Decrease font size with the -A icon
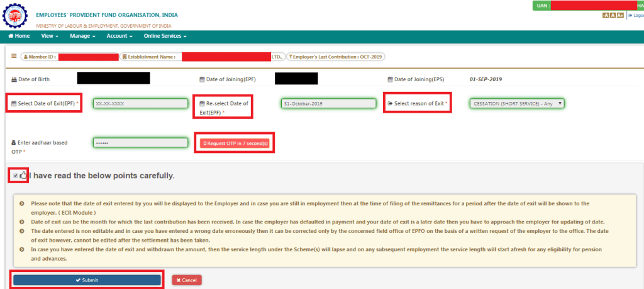This screenshot has width=644, height=289. pyautogui.click(x=605, y=15)
